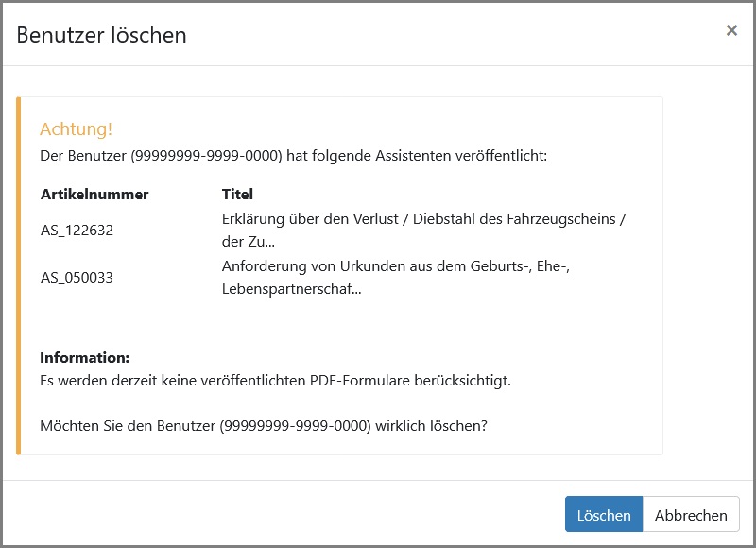The width and height of the screenshot is (756, 548).
Task: Click 'hat folgende Assistenten veröffentlicht' sentence
Action: click(293, 156)
